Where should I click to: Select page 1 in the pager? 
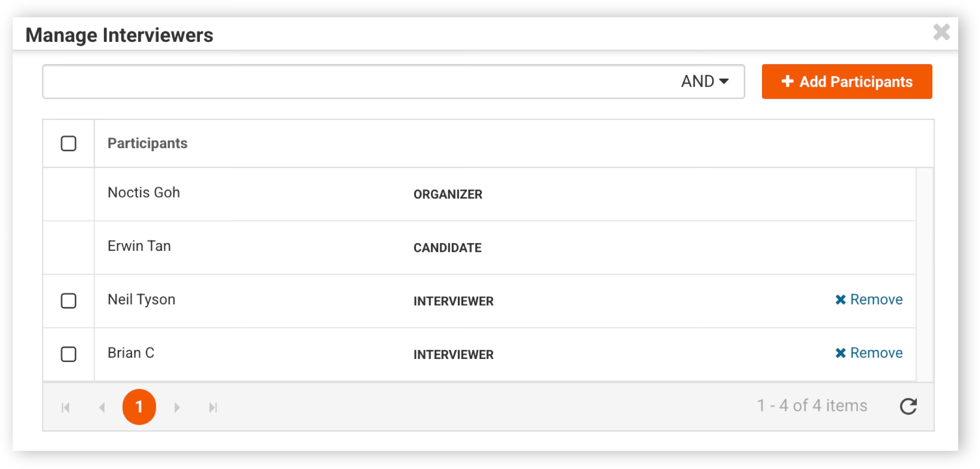click(x=139, y=407)
